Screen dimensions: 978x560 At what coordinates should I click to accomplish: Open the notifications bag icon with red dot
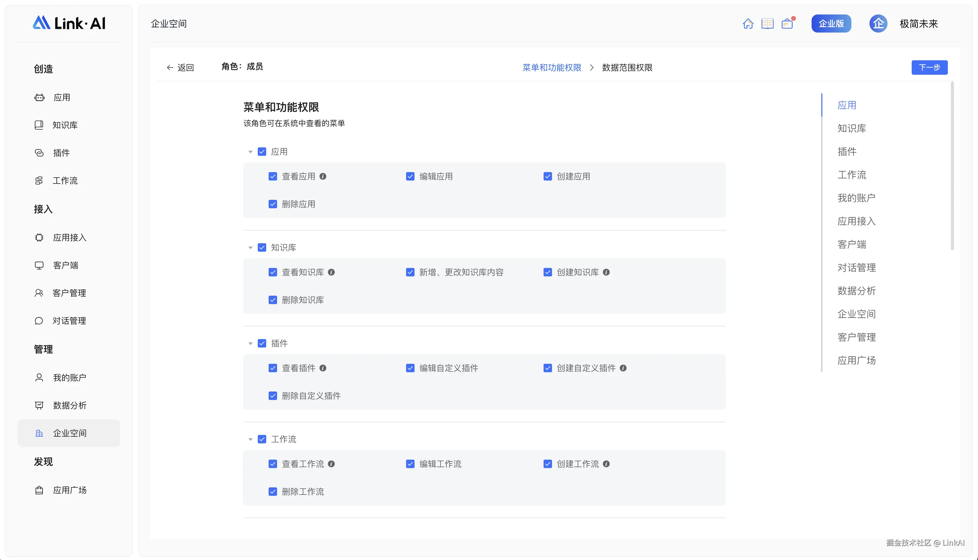[x=787, y=23]
